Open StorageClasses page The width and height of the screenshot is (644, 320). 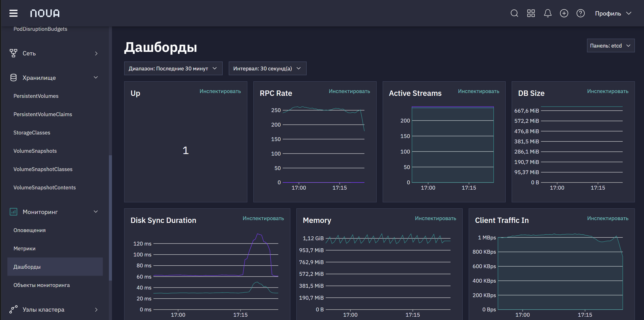(x=32, y=133)
